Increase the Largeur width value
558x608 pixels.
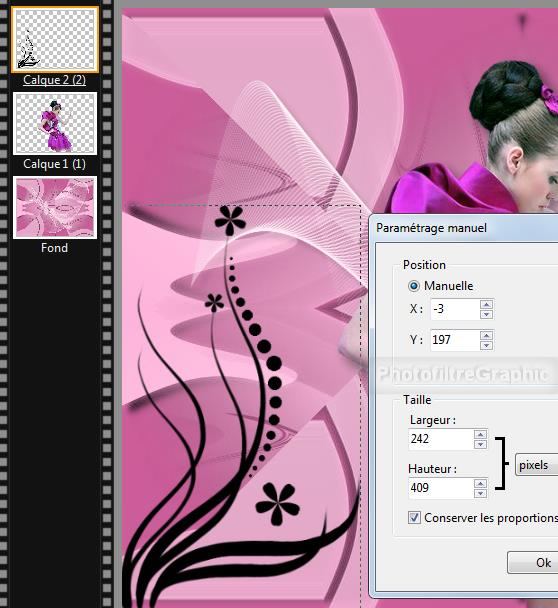coord(480,434)
